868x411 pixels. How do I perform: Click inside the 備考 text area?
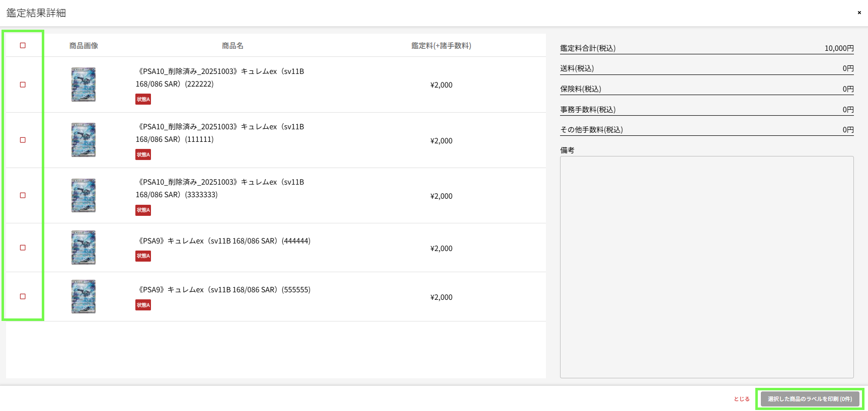(706, 267)
